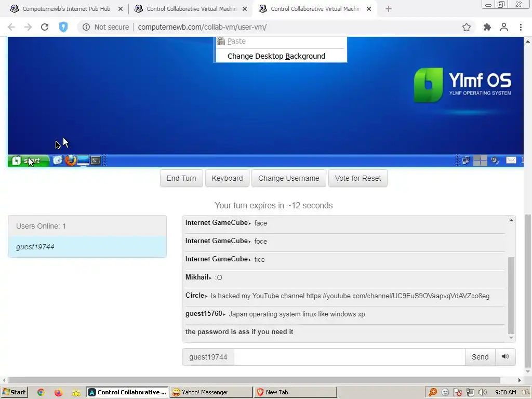Click Mikhail chat username
Screen dimensions: 532x399
(197, 277)
